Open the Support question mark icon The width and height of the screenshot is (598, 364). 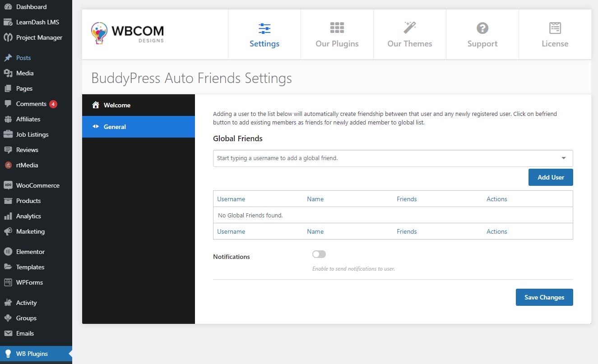click(x=482, y=28)
